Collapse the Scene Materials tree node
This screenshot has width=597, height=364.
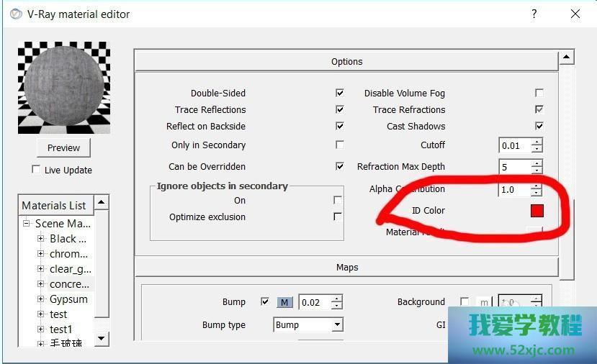pos(27,224)
